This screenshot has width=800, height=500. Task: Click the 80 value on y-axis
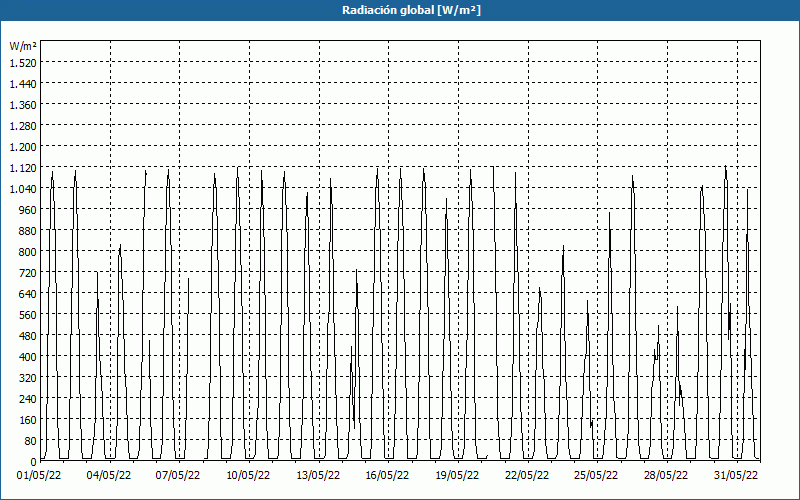click(x=30, y=441)
